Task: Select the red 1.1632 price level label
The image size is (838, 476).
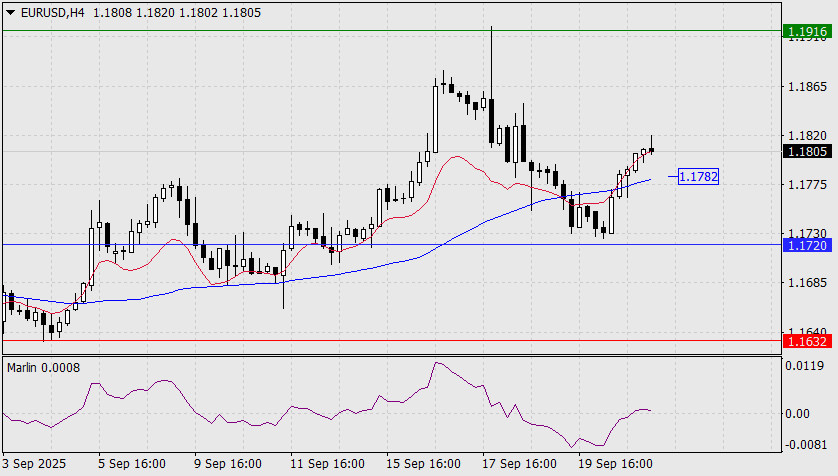Action: [x=807, y=341]
